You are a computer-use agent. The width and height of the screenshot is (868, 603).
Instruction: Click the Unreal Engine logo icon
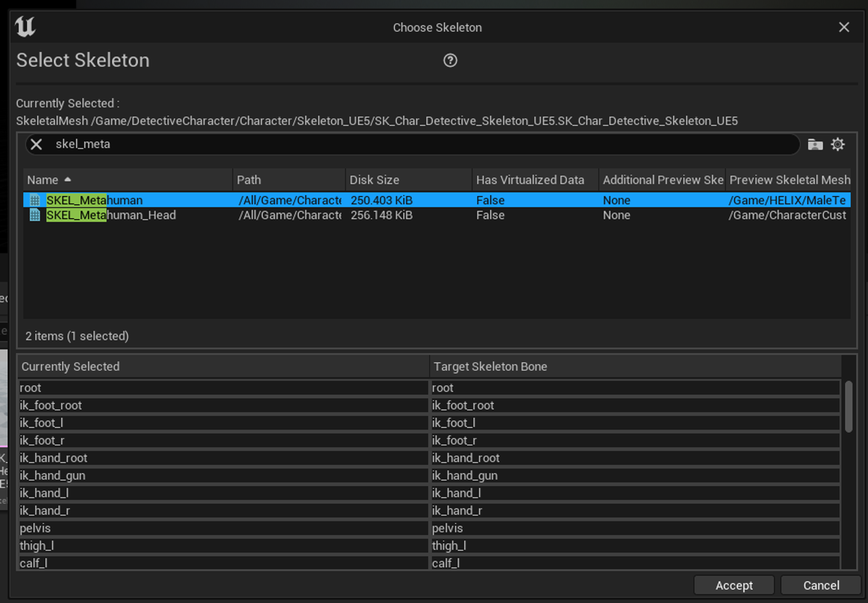point(25,27)
